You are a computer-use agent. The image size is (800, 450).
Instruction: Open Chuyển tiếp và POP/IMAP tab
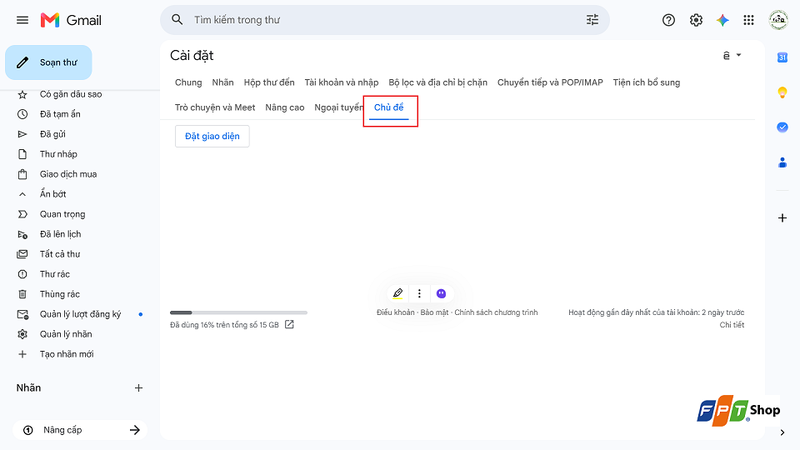[550, 82]
